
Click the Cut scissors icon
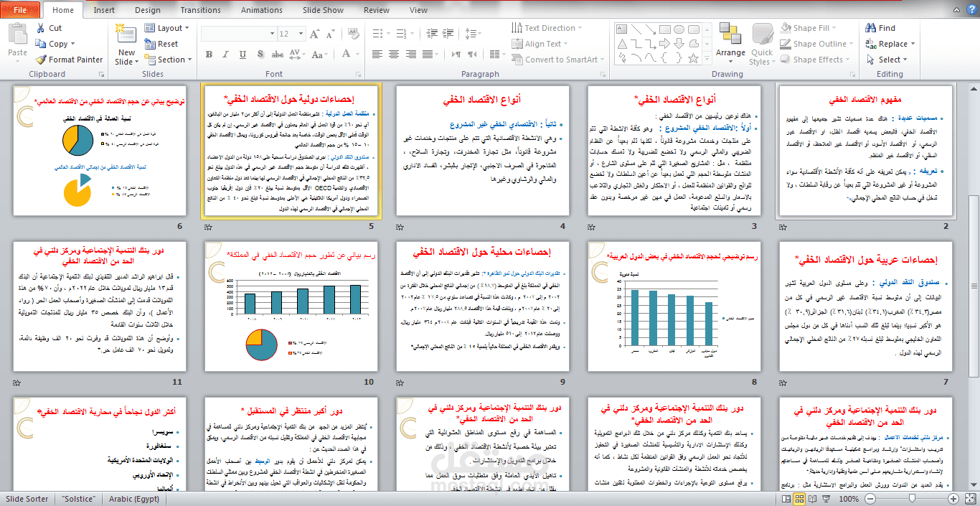coord(41,28)
